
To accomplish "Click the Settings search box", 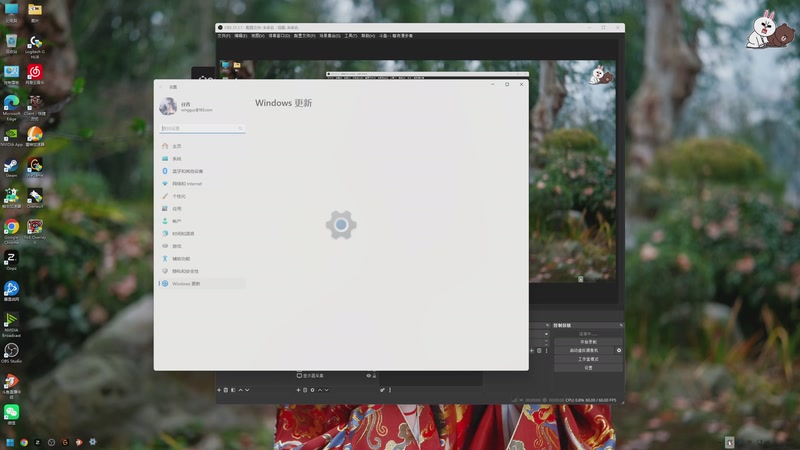I will coord(202,129).
